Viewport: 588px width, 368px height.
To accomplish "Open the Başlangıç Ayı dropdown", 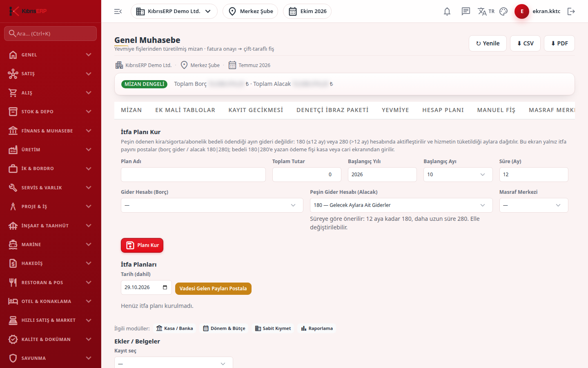I will click(x=458, y=175).
